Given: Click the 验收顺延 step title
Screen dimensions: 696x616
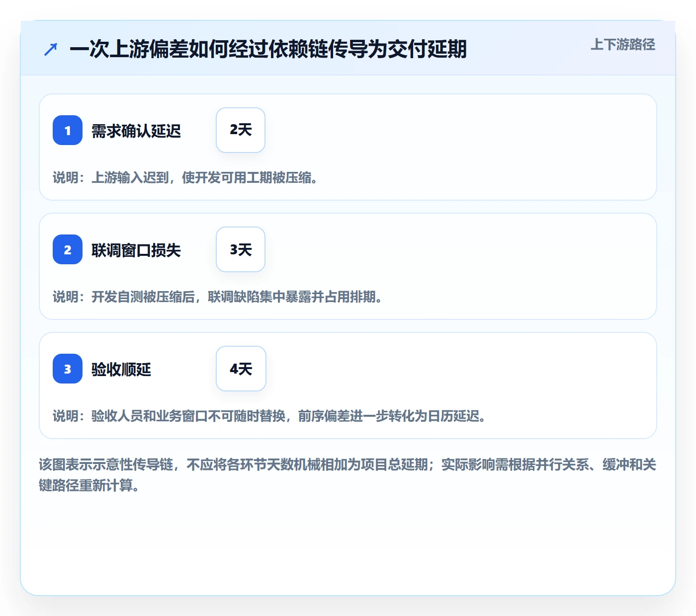Looking at the screenshot, I should pos(121,370).
